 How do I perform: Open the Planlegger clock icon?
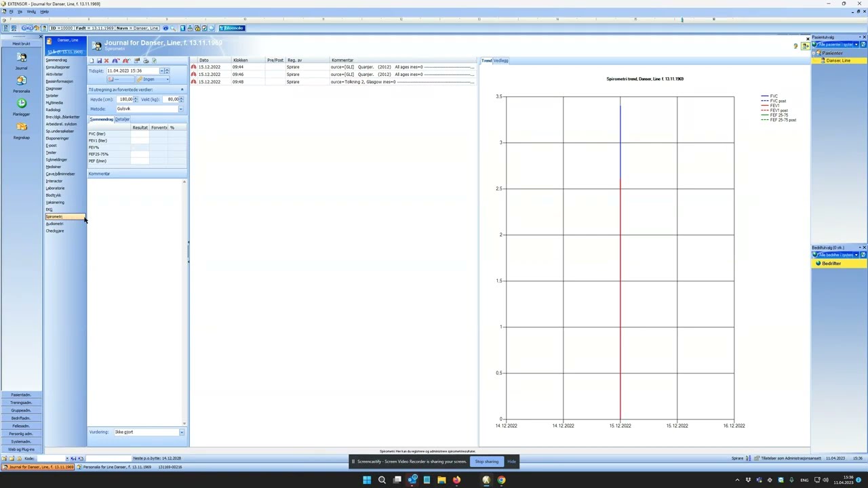click(x=21, y=104)
